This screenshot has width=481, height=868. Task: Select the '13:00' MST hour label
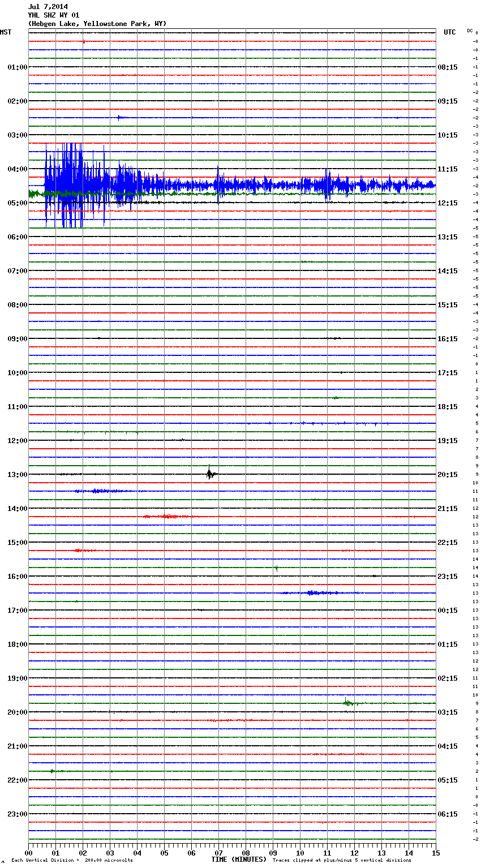point(18,475)
